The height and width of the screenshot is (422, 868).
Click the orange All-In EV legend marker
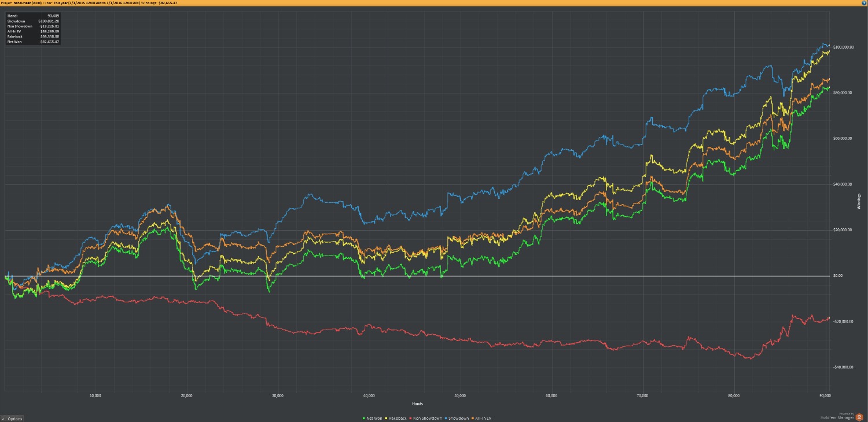tap(473, 418)
